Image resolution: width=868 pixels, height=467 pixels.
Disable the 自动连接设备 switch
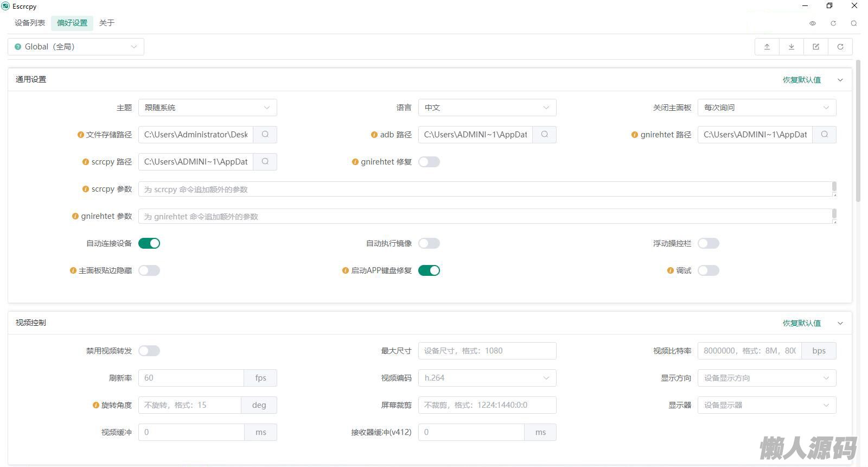(149, 243)
